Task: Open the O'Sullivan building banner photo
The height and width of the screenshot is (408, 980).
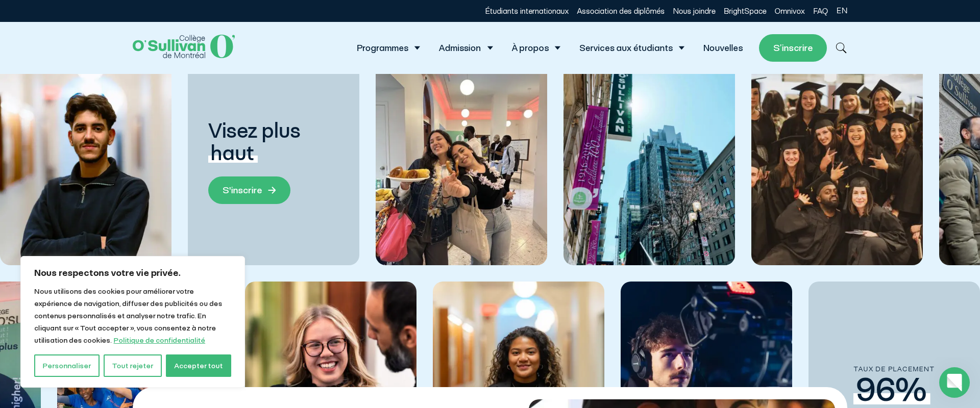Action: pos(649,169)
